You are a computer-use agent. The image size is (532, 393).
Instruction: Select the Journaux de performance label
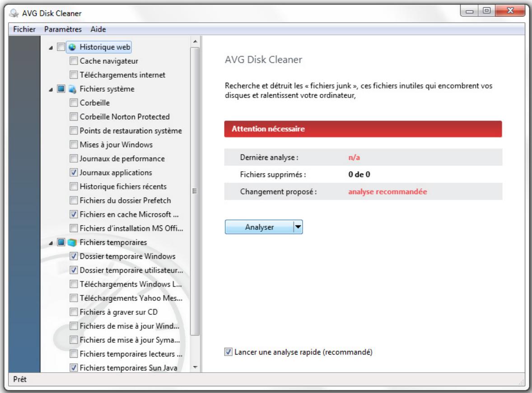[122, 159]
